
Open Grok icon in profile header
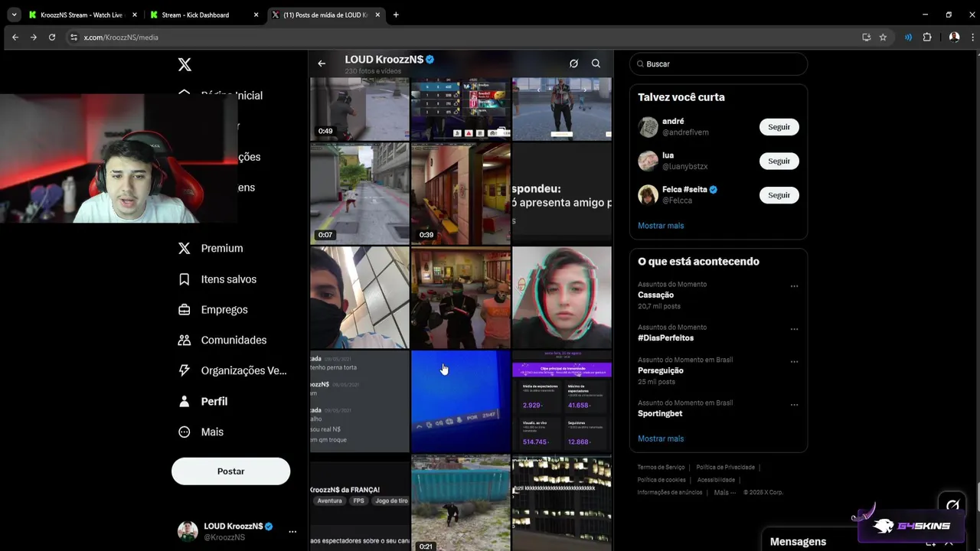(573, 64)
